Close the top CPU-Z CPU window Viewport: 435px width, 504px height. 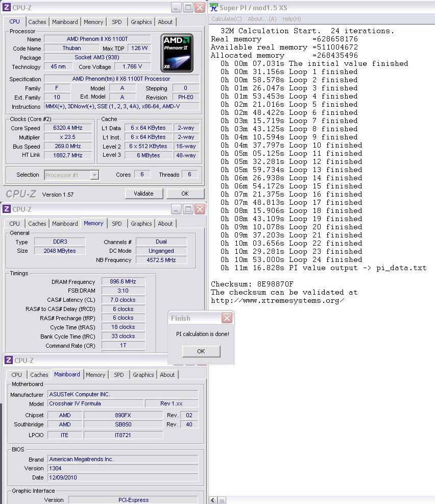tap(200, 7)
